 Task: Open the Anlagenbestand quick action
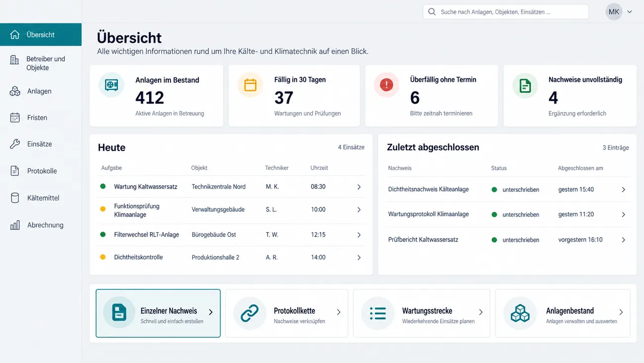(x=563, y=313)
